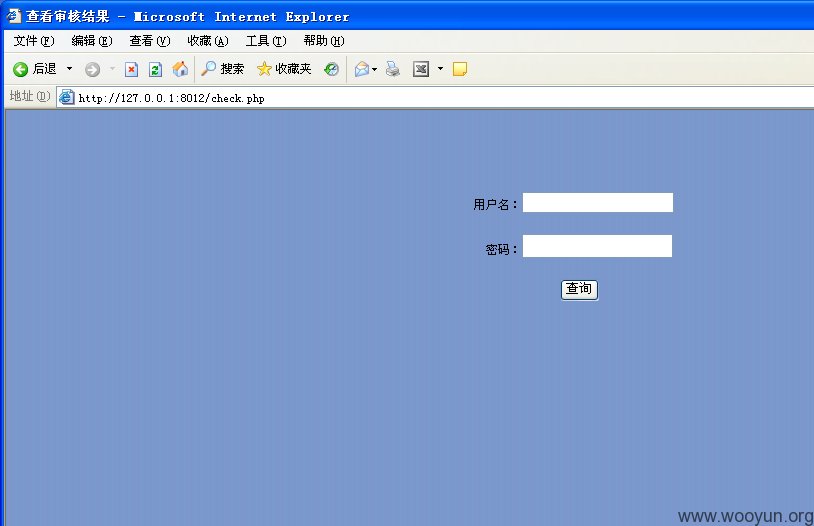Viewport: 814px width, 526px height.
Task: Open the history clock icon
Action: click(x=331, y=69)
